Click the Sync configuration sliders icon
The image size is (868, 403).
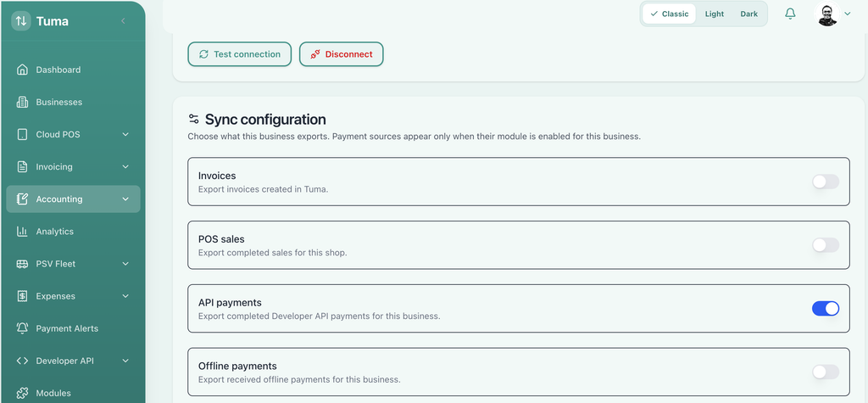pyautogui.click(x=194, y=119)
